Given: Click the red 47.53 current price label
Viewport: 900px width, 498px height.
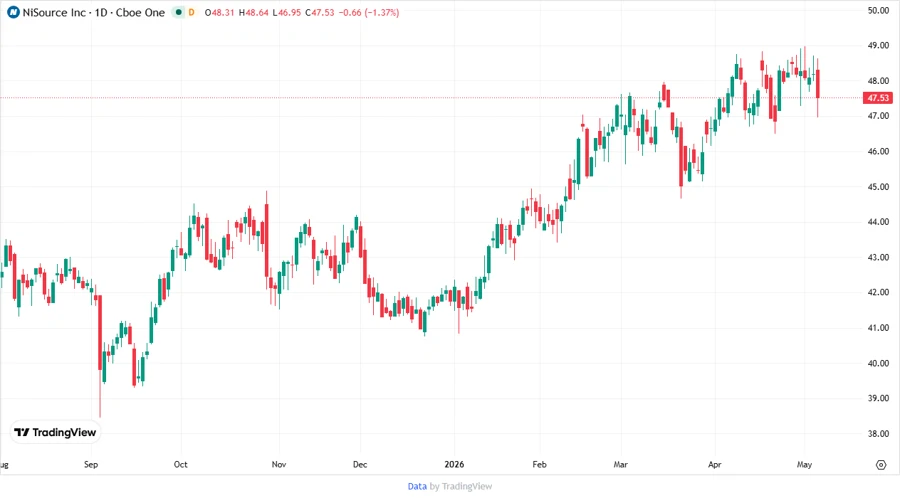Looking at the screenshot, I should coord(878,98).
